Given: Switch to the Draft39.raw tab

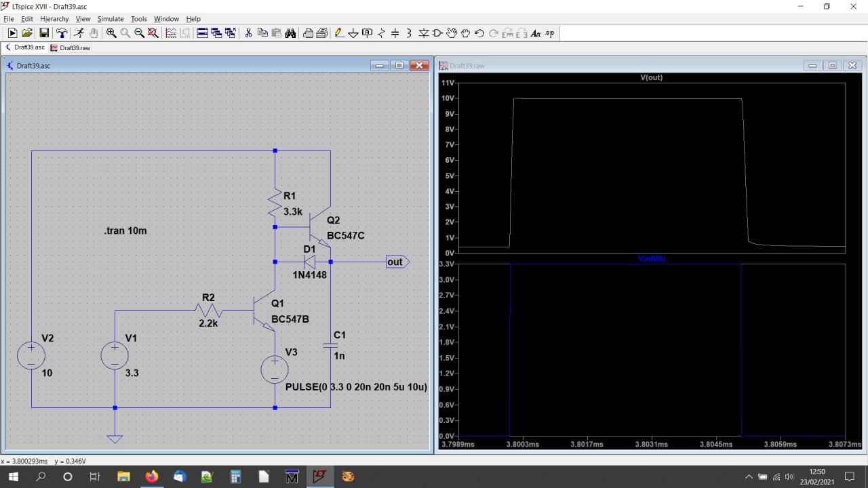Looking at the screenshot, I should (71, 48).
